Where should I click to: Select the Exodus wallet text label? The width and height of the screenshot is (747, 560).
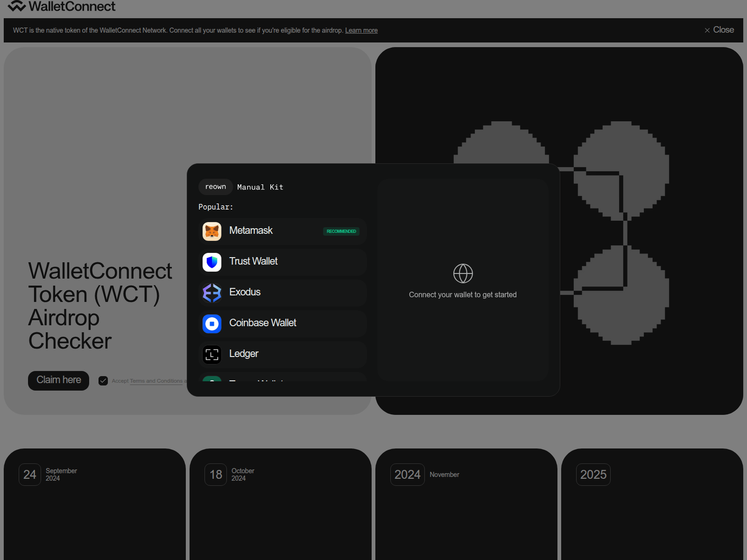tap(245, 292)
